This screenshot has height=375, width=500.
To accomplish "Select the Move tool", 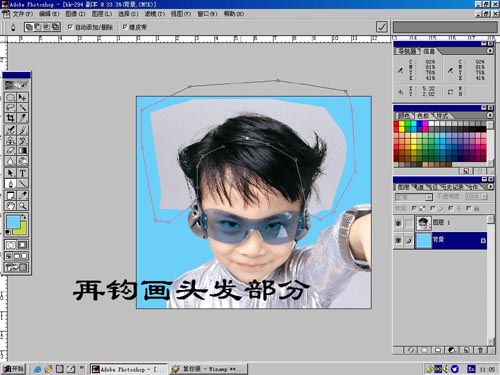I will [22, 97].
